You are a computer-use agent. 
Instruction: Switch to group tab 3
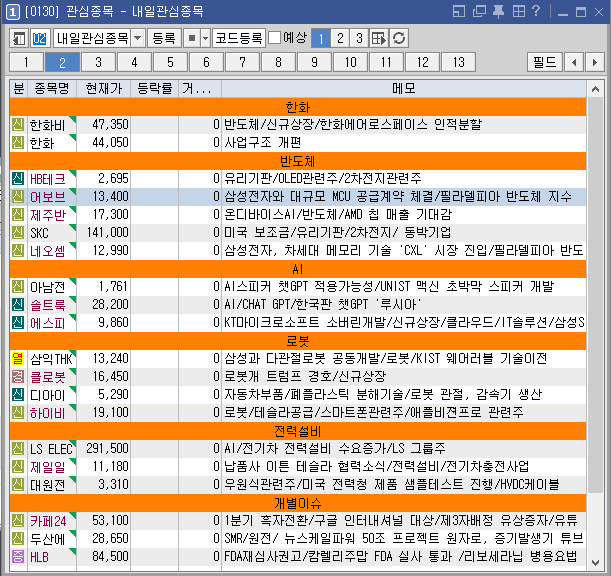tap(98, 62)
